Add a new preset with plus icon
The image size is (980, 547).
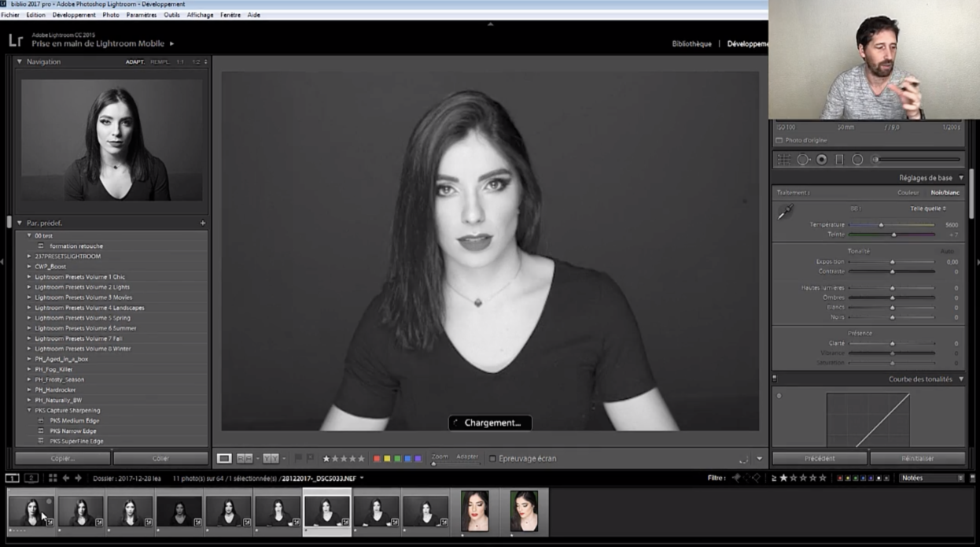coord(202,223)
